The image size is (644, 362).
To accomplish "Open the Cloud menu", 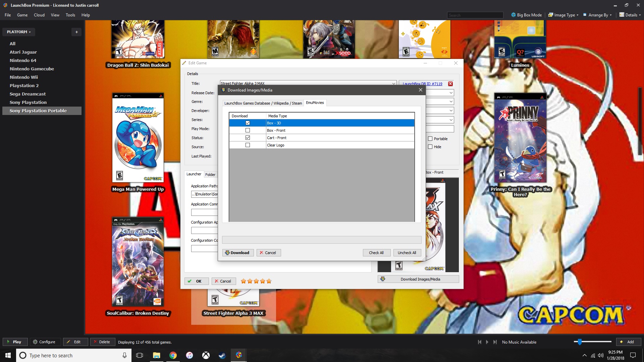I will point(39,15).
